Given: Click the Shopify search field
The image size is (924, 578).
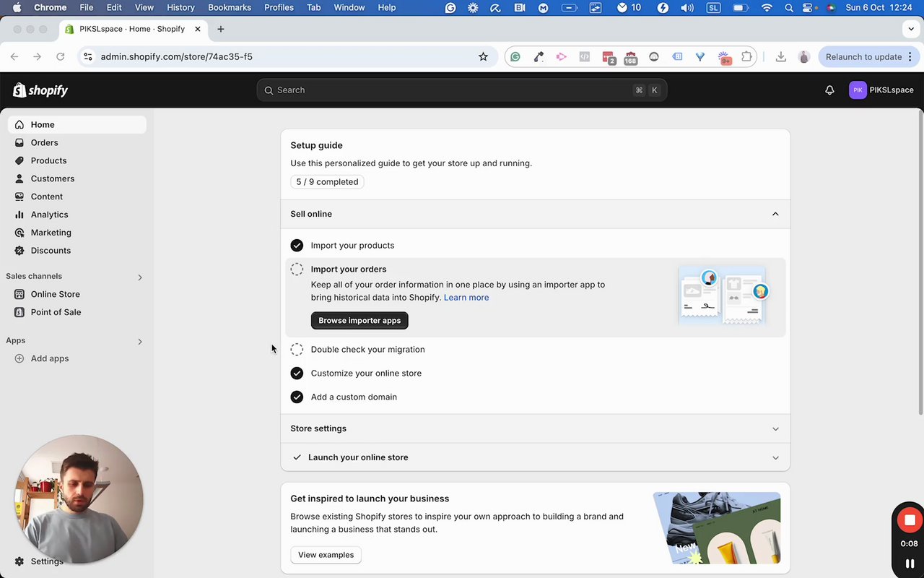Looking at the screenshot, I should pyautogui.click(x=462, y=90).
